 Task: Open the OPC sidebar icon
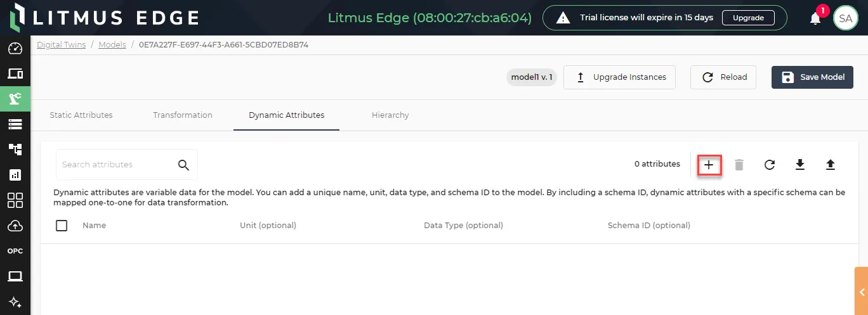(x=15, y=251)
